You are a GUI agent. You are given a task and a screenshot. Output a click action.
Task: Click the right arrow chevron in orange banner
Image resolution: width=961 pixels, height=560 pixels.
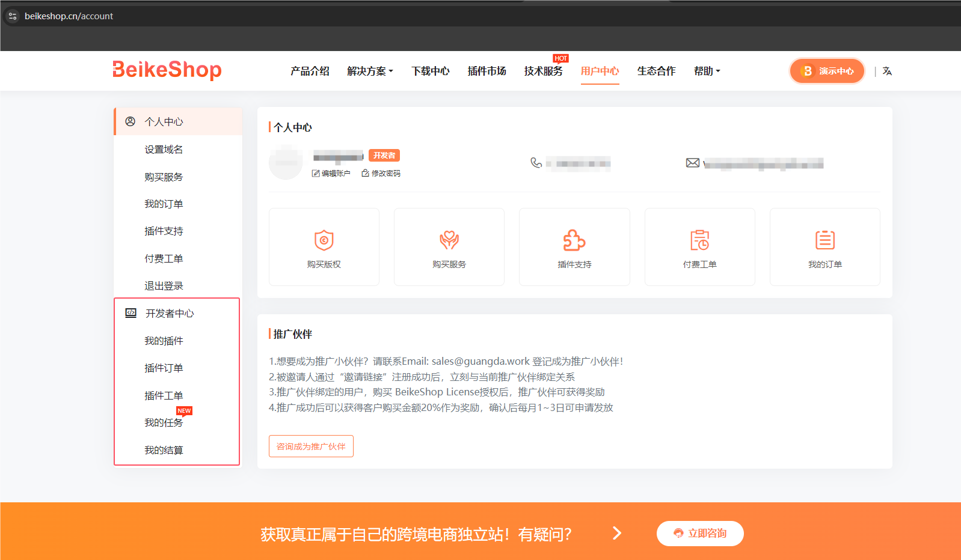click(617, 533)
